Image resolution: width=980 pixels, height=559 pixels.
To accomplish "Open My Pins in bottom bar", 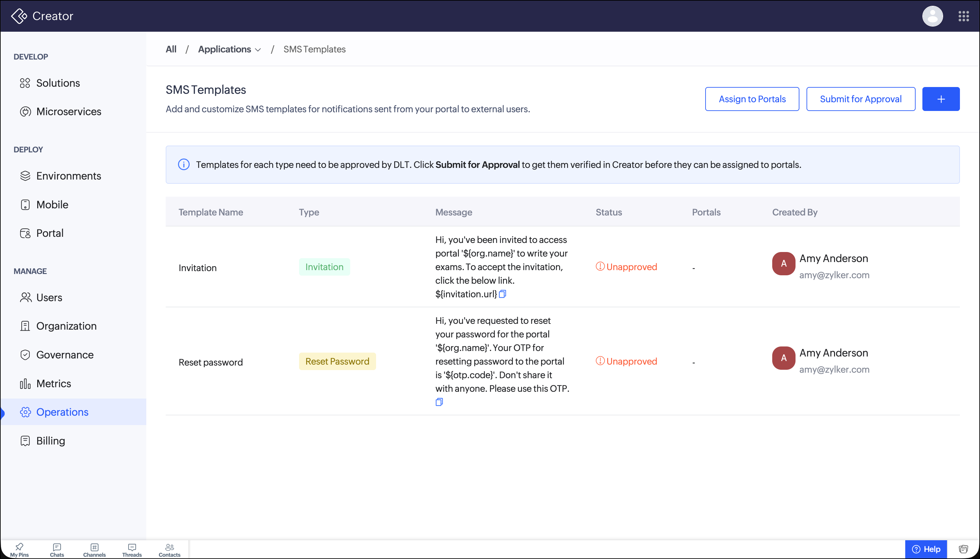I will tap(19, 550).
